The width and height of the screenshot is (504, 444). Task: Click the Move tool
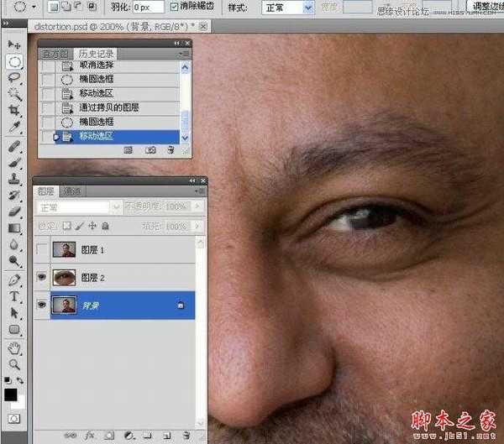[x=14, y=44]
